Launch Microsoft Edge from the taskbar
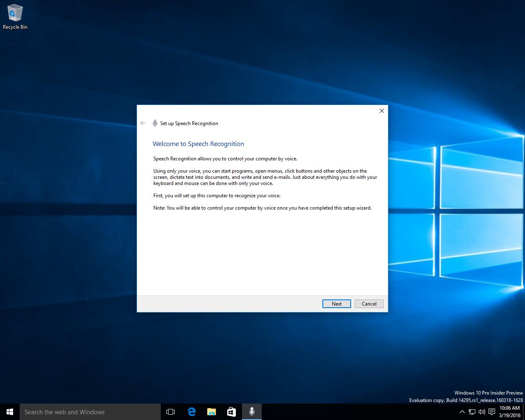 [191, 412]
